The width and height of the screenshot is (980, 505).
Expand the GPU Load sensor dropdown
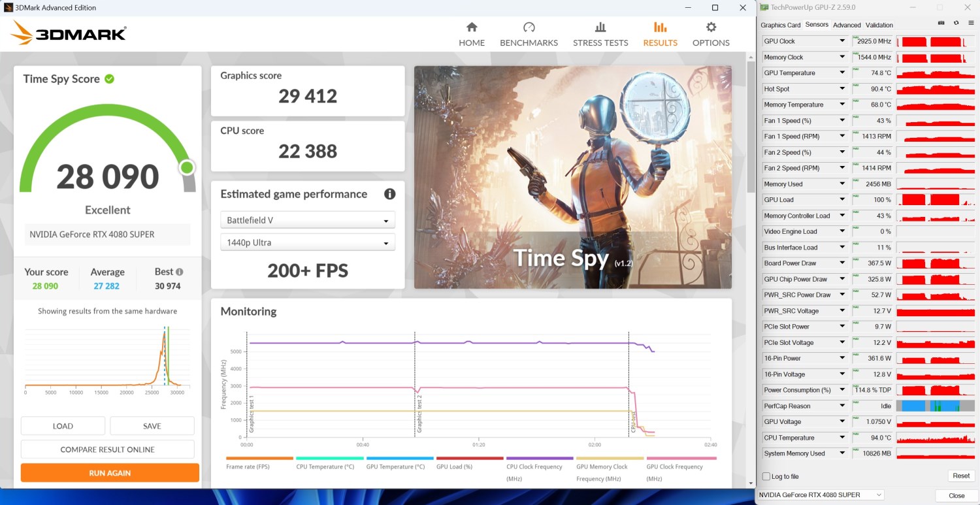pos(842,200)
